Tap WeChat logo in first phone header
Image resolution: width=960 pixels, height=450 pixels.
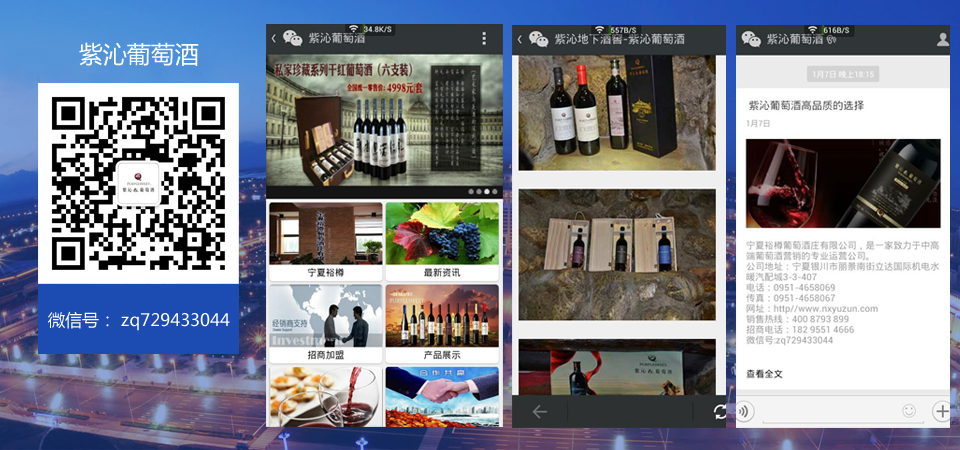tap(292, 39)
